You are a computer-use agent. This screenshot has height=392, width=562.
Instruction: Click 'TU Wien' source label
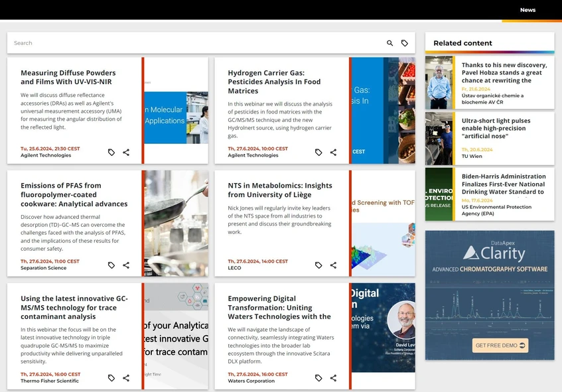[x=472, y=156]
